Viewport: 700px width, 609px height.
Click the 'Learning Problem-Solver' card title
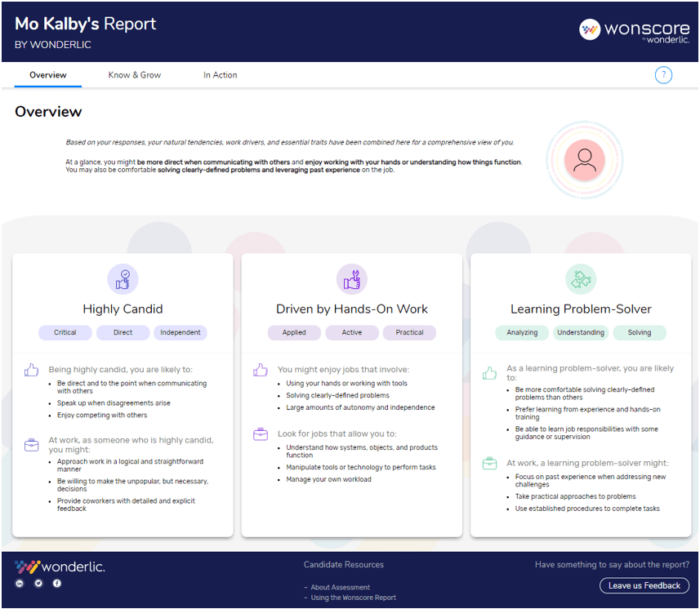click(x=581, y=309)
